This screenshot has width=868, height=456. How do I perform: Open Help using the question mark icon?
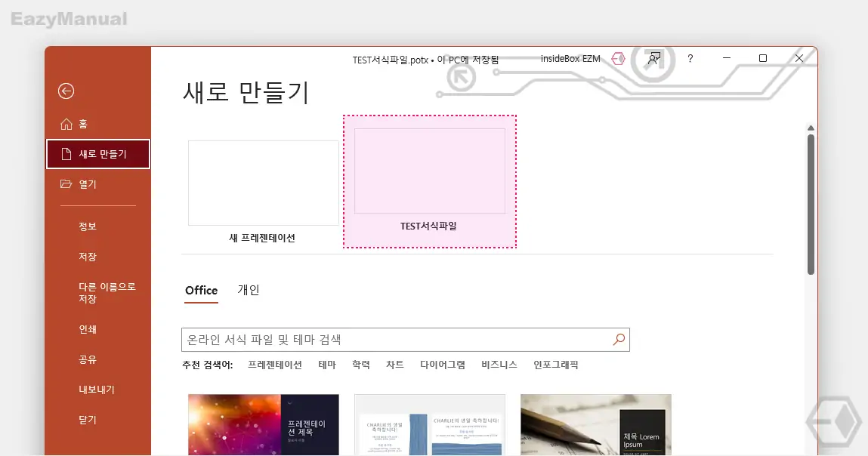[690, 58]
